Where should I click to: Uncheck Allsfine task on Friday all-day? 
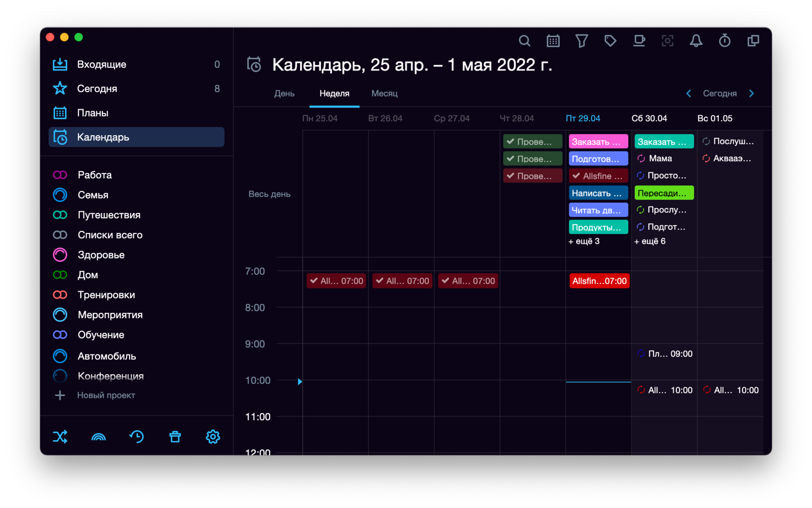point(576,176)
